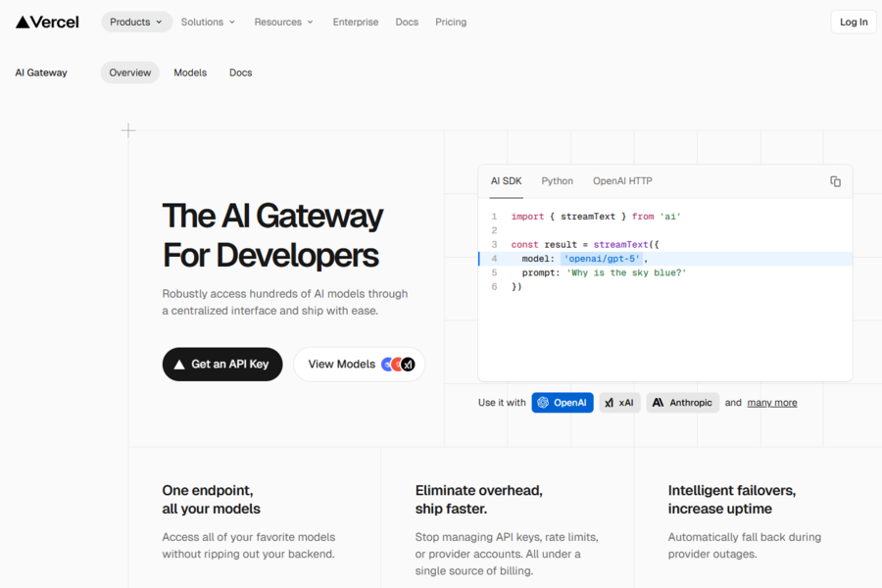Click the highlighted 'openai/gpt-5' model string
The width and height of the screenshot is (882, 588).
pyautogui.click(x=602, y=259)
